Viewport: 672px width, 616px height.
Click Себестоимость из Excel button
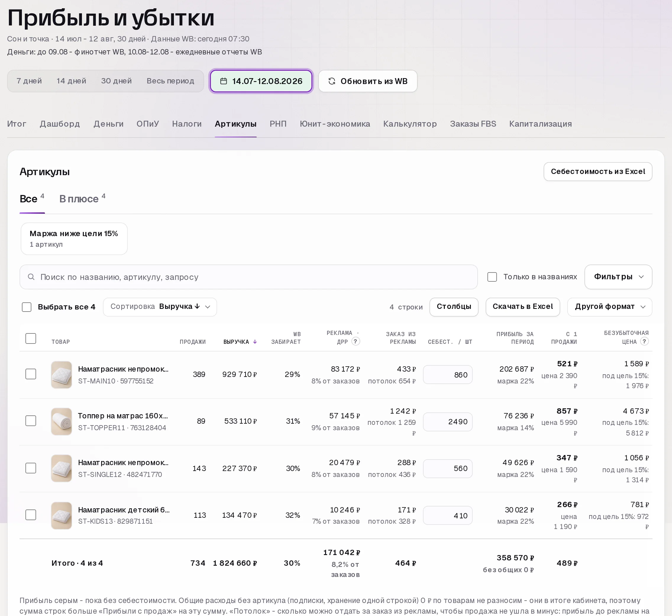click(x=598, y=172)
